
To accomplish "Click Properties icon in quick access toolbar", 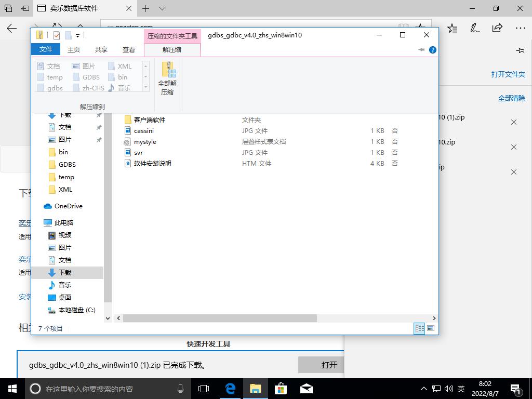I will point(57,35).
